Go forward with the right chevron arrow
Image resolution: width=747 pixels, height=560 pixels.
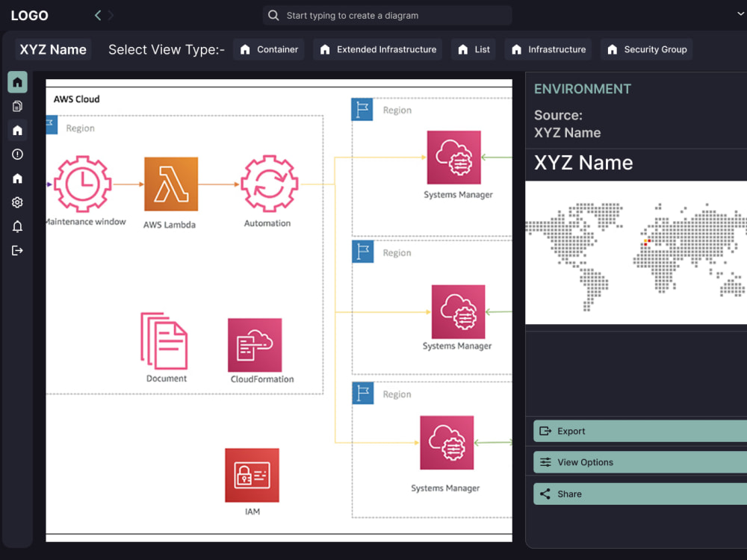point(111,15)
